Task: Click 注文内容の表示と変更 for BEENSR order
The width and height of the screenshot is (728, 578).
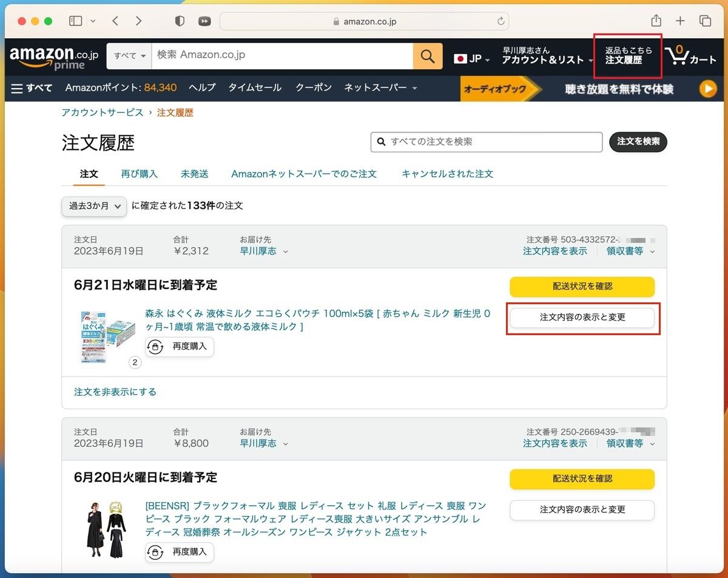Action: (x=582, y=510)
